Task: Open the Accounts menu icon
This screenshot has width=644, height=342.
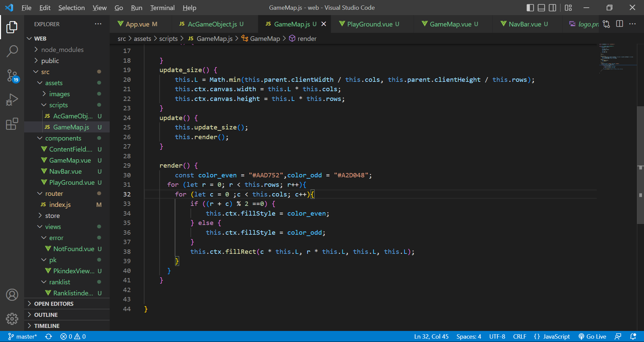Action: [12, 295]
